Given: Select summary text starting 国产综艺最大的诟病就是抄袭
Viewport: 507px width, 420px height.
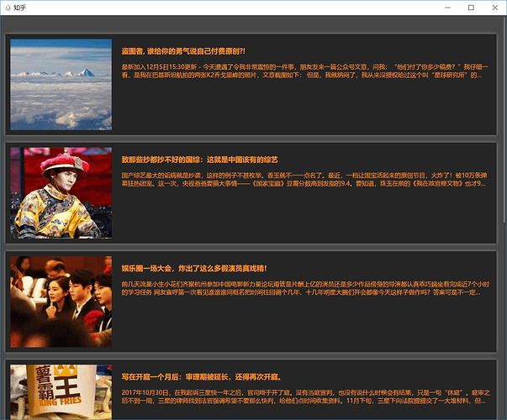Looking at the screenshot, I should click(x=304, y=180).
